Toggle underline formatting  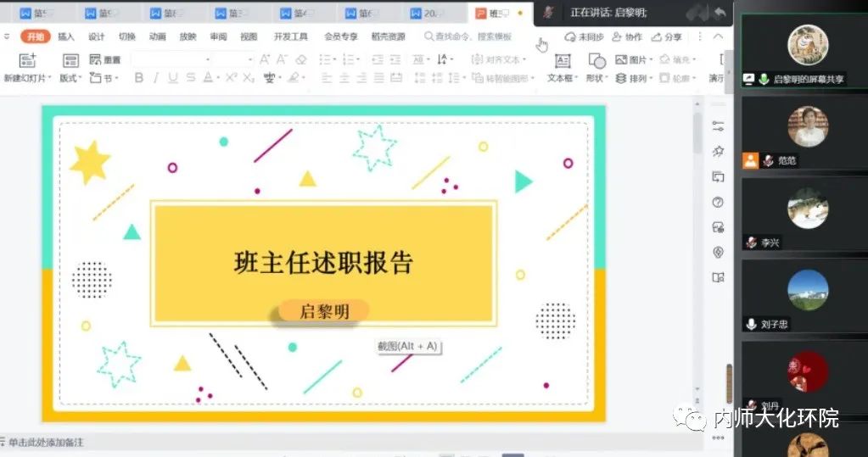pyautogui.click(x=173, y=78)
